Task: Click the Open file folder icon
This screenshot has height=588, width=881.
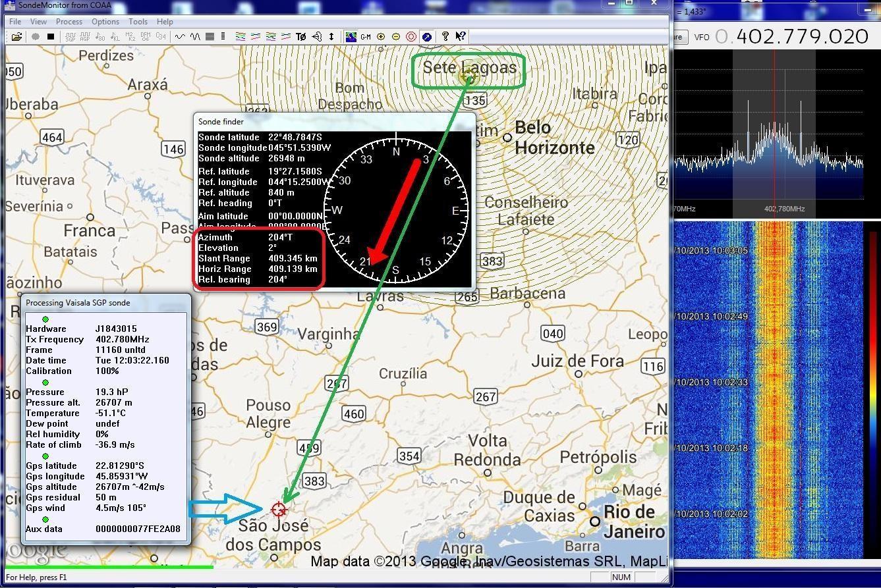Action: coord(16,37)
